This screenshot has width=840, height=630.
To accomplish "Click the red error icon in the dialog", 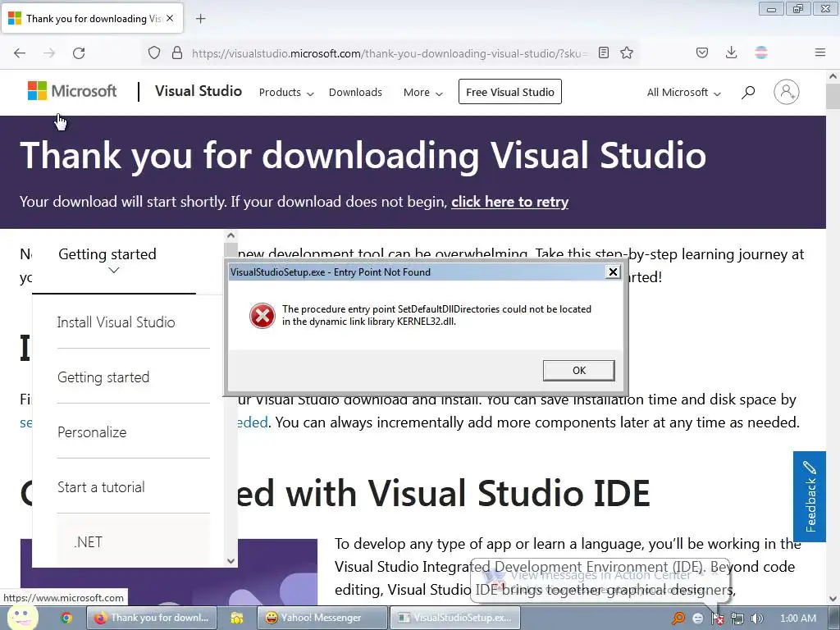I will pyautogui.click(x=262, y=316).
